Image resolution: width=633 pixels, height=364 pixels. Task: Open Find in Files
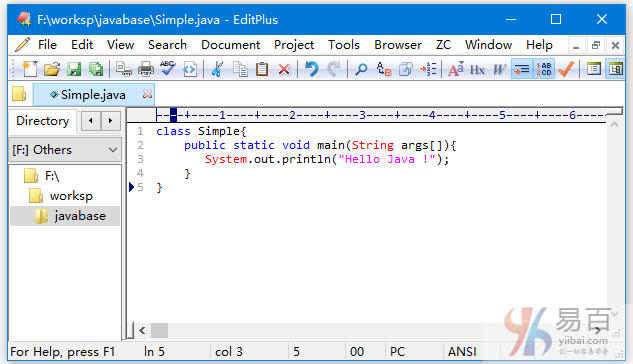tap(406, 69)
